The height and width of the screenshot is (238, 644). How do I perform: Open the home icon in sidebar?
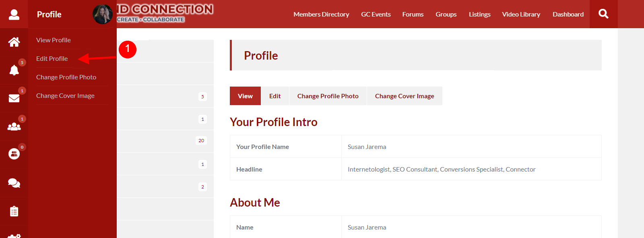(14, 42)
